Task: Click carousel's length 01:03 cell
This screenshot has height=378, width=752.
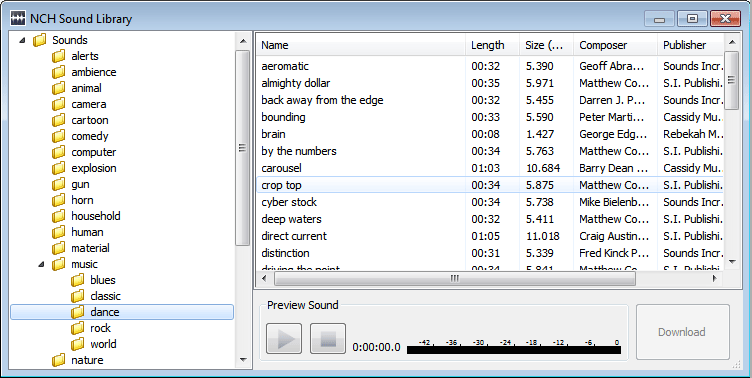Action: [485, 168]
